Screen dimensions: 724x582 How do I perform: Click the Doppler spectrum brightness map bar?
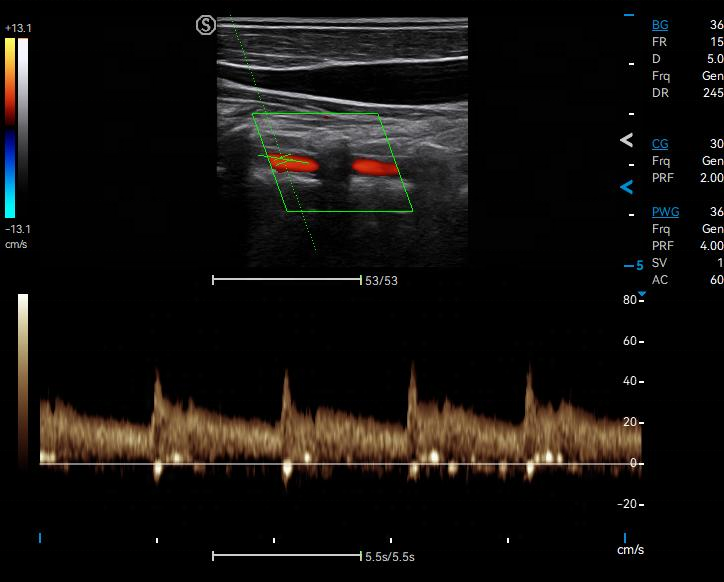23,380
